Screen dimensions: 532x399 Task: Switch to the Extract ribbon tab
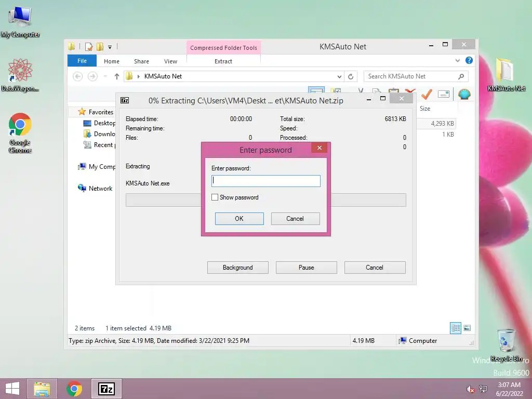223,61
